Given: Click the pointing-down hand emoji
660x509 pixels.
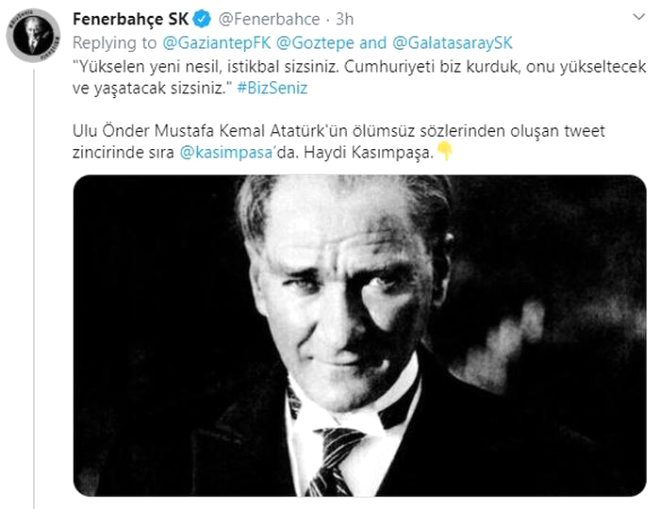Looking at the screenshot, I should click(x=444, y=151).
